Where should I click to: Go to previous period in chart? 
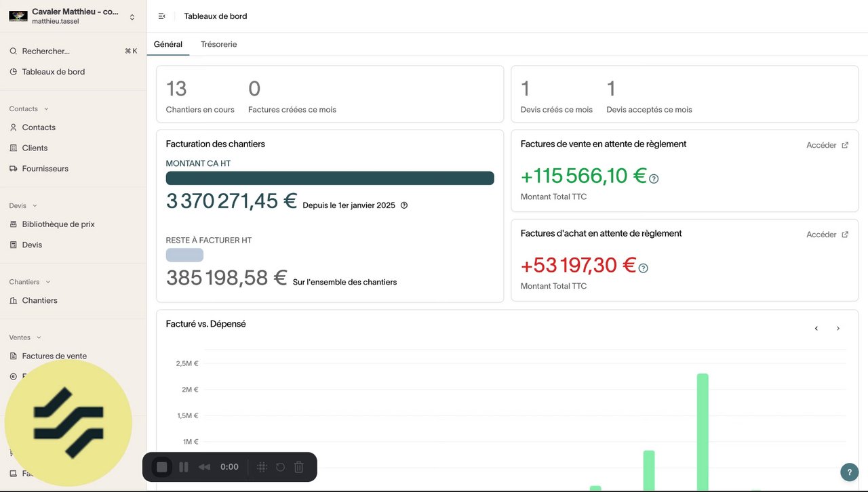coord(816,329)
